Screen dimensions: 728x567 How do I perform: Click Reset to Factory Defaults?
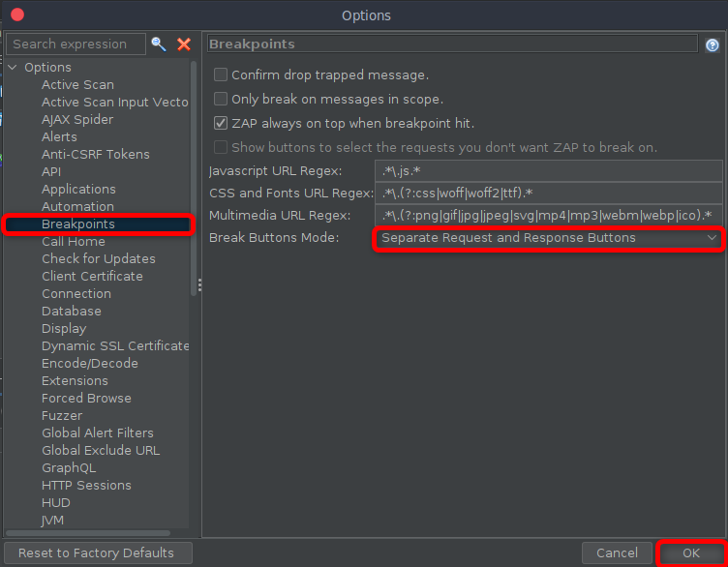click(x=98, y=553)
